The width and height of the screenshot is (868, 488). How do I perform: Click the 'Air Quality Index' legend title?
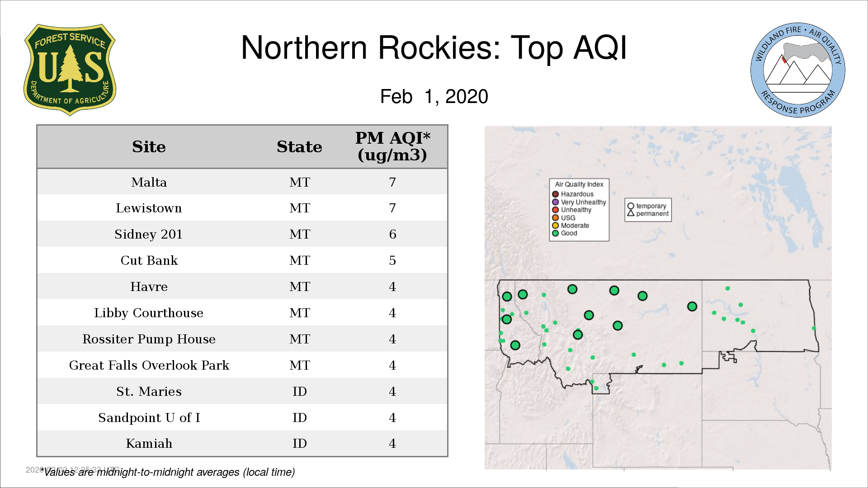tap(579, 184)
